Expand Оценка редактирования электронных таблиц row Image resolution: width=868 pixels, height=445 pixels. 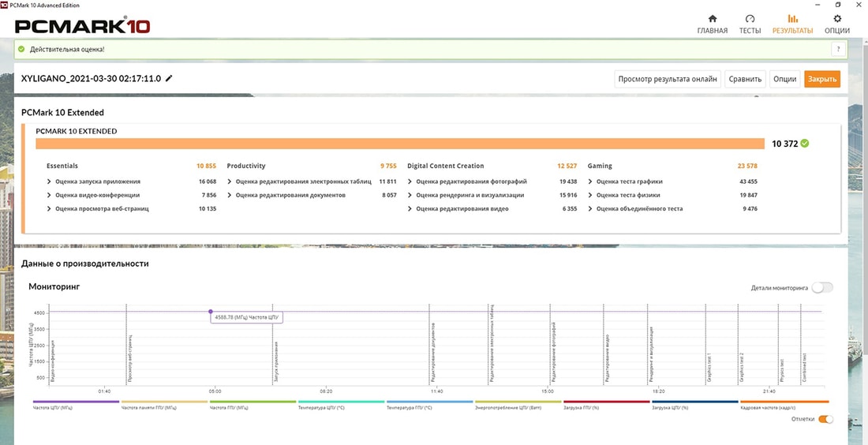230,181
